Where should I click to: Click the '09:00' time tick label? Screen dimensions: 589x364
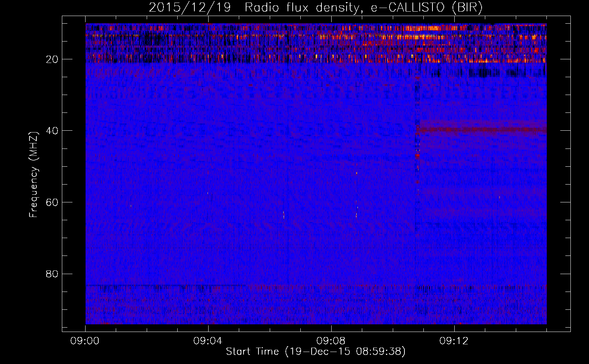pyautogui.click(x=85, y=341)
